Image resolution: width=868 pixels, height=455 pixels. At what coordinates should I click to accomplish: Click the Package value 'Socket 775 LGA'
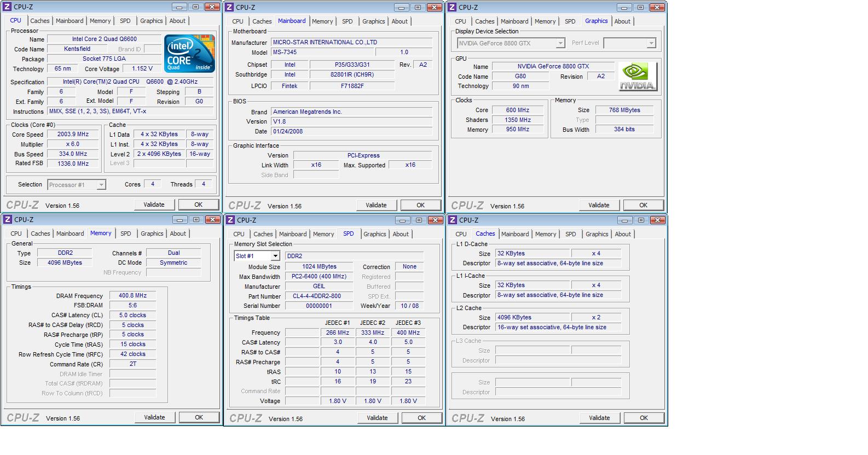pyautogui.click(x=105, y=59)
